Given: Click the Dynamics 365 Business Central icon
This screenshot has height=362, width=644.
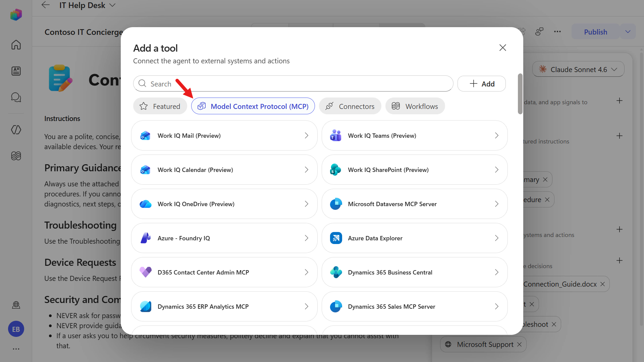Looking at the screenshot, I should tap(336, 273).
